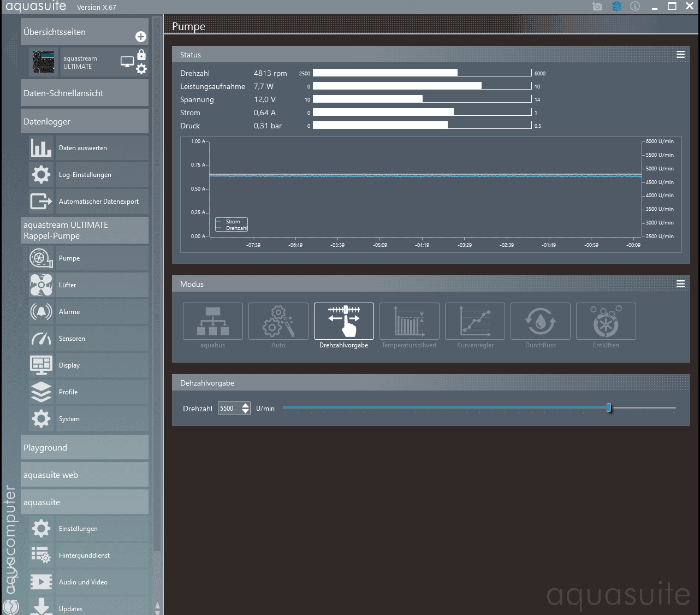700x615 pixels.
Task: Increase Drehzahl with the up arrow
Action: (x=245, y=405)
